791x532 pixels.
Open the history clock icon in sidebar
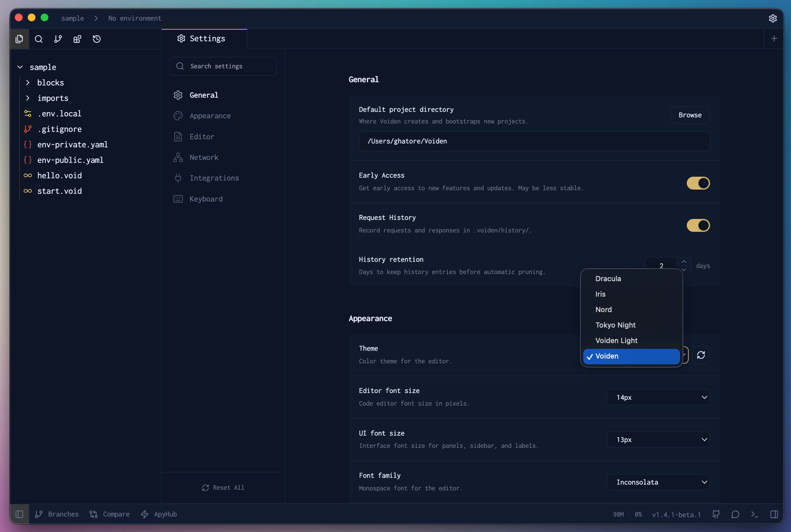coord(97,39)
